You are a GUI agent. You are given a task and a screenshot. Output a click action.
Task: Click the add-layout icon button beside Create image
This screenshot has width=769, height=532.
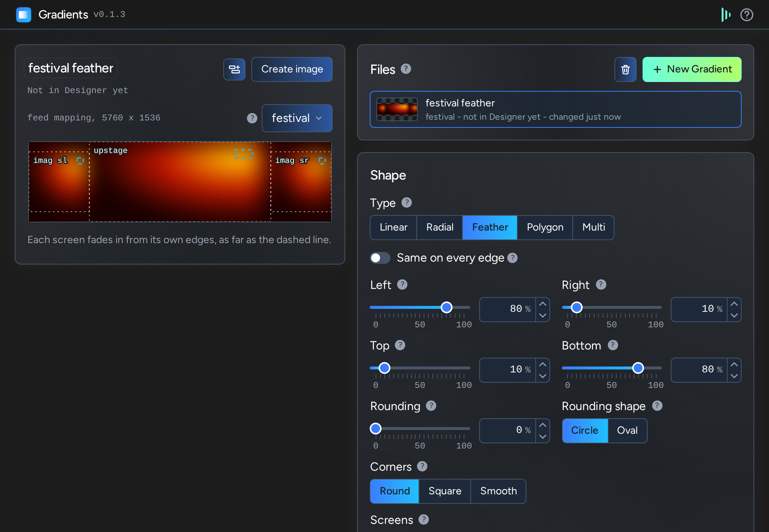pos(234,69)
